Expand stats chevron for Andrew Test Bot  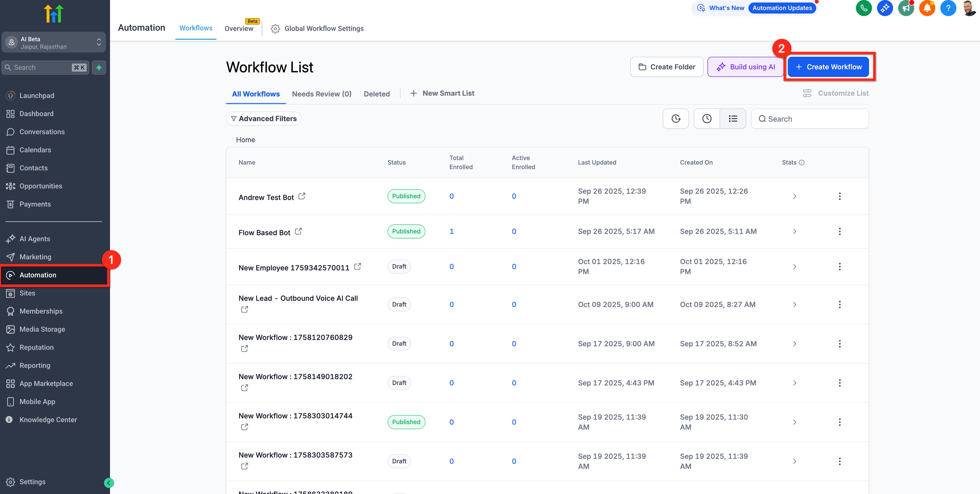click(x=794, y=196)
